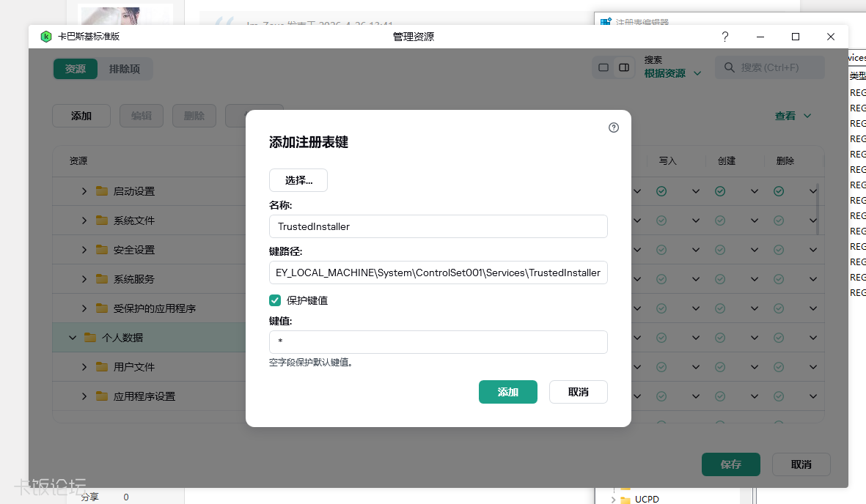Expand the 启动设置 tree row

(x=84, y=191)
